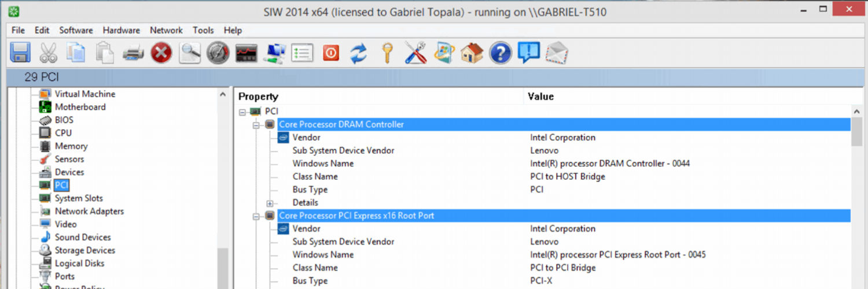Open the Network menu
The height and width of the screenshot is (289, 868).
(x=166, y=30)
